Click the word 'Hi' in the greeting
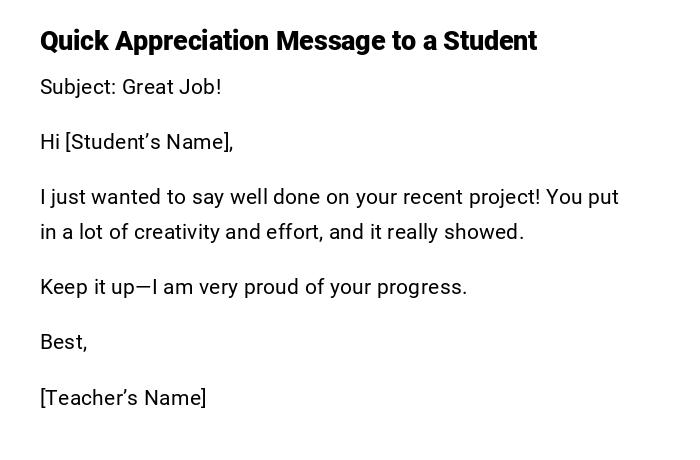This screenshot has height=460, width=700. point(50,142)
